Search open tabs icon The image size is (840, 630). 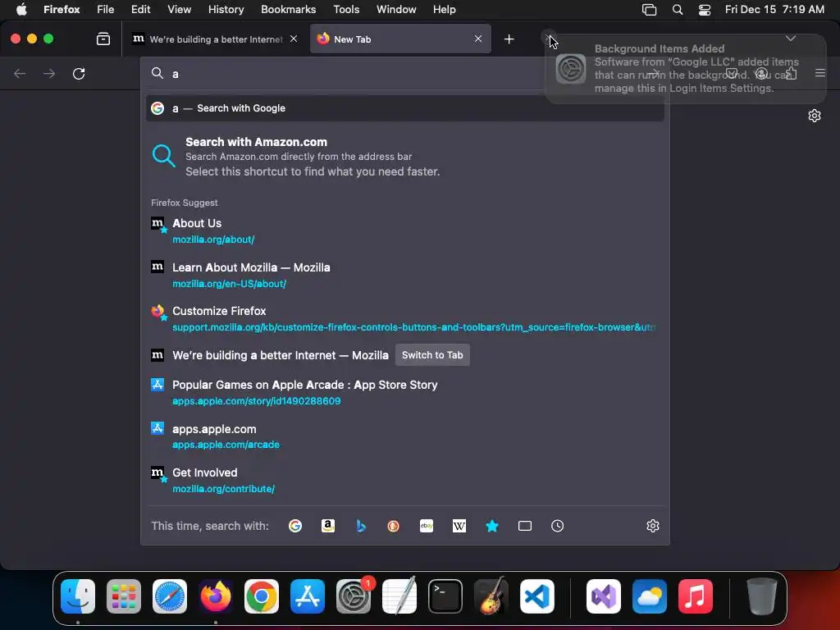(x=525, y=526)
